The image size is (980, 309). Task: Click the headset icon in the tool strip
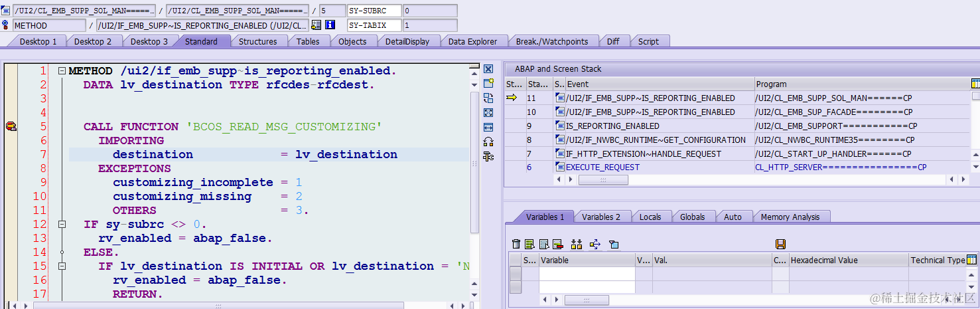pyautogui.click(x=488, y=141)
